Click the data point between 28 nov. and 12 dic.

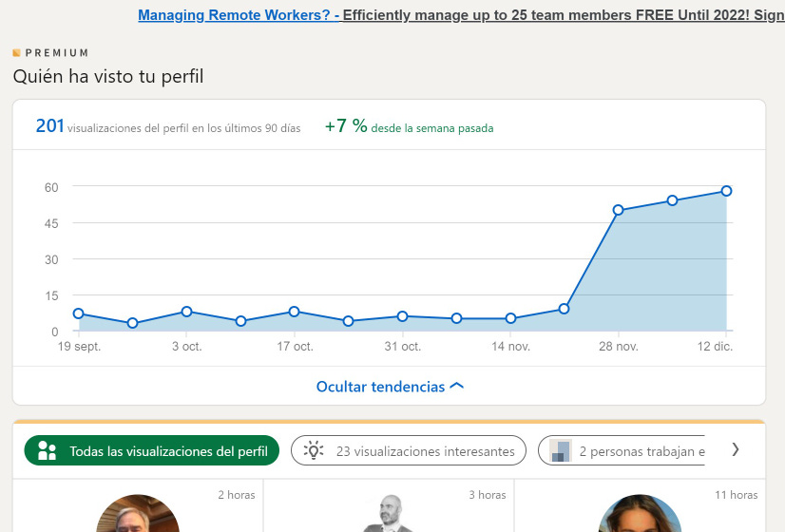(x=672, y=200)
